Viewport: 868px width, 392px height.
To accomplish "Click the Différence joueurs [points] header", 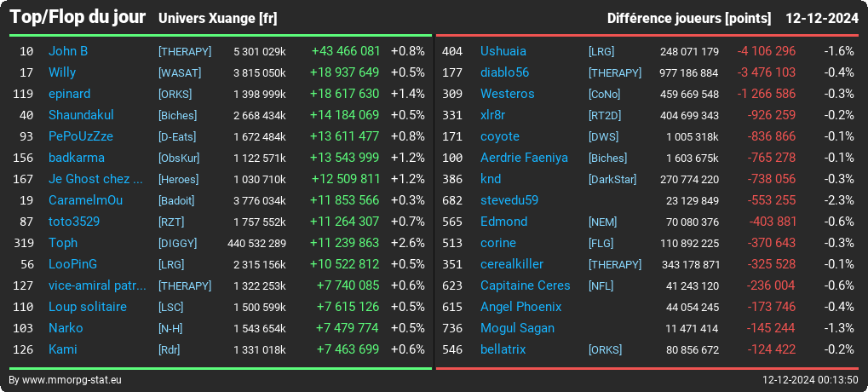I will pyautogui.click(x=688, y=19).
